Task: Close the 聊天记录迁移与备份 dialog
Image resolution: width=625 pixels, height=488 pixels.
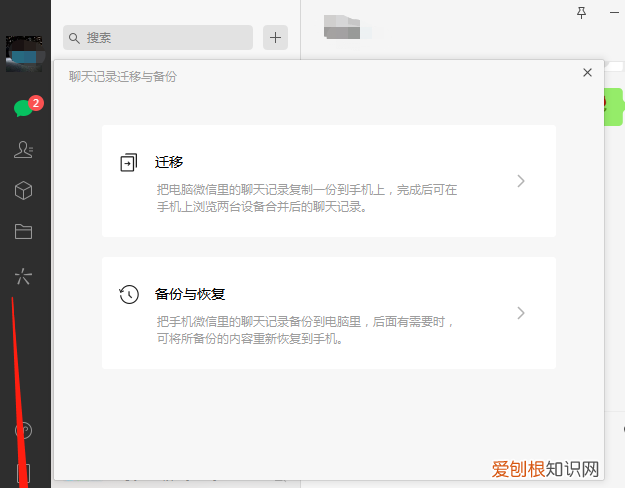Action: 587,73
